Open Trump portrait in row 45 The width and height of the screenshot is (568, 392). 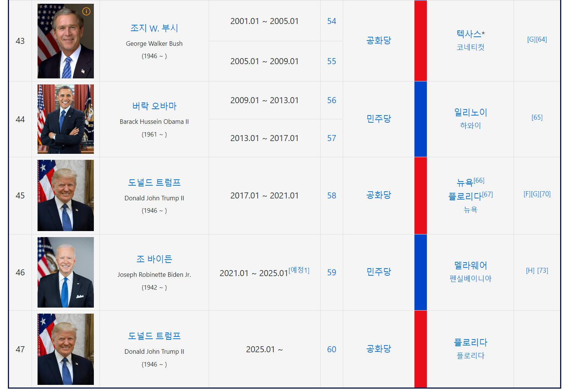(x=66, y=195)
